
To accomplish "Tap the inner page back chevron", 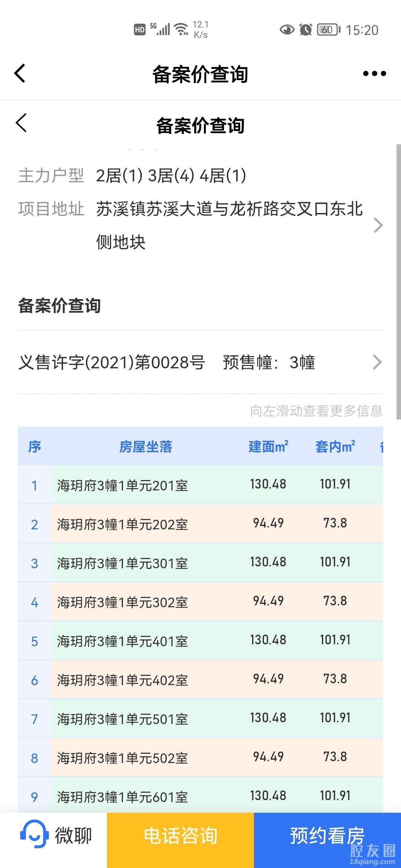I will 22,123.
